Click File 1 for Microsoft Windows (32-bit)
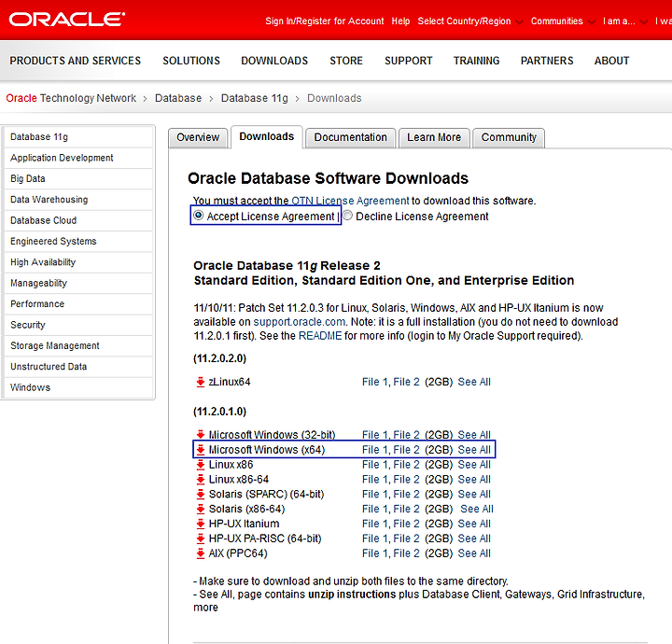Screen dimensions: 672x644 [x=375, y=435]
